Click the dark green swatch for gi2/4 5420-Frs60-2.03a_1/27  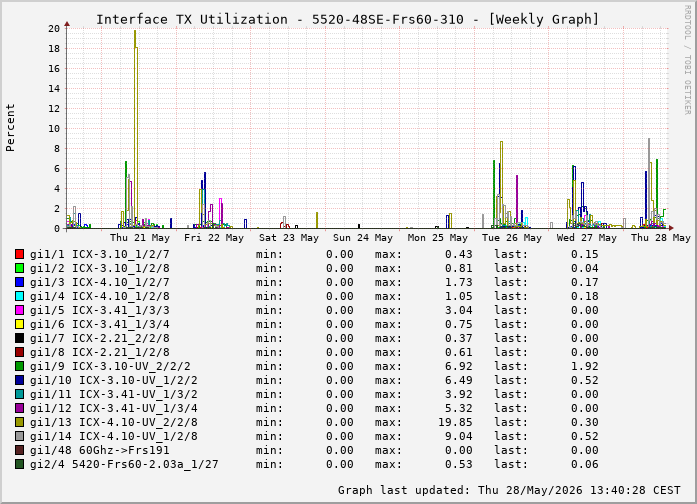pyautogui.click(x=19, y=464)
